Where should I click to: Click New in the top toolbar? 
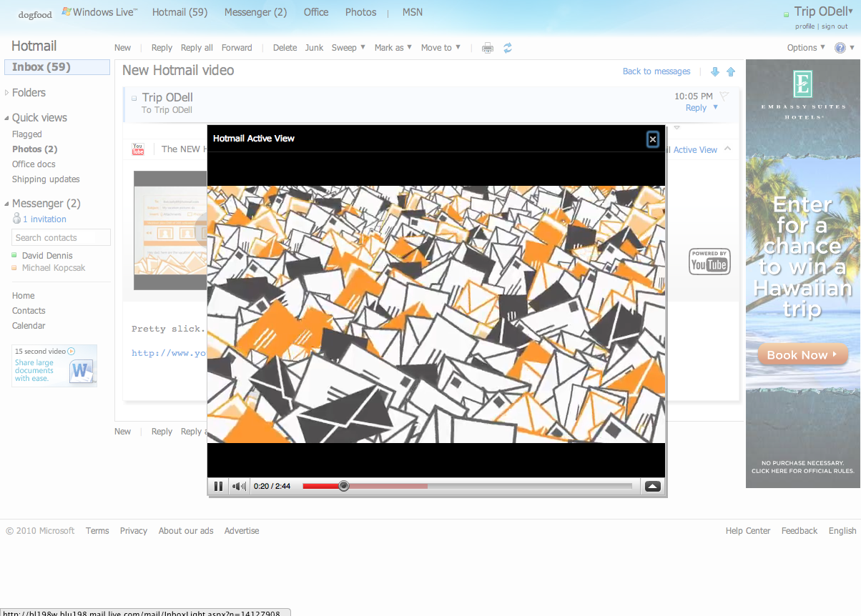click(123, 48)
